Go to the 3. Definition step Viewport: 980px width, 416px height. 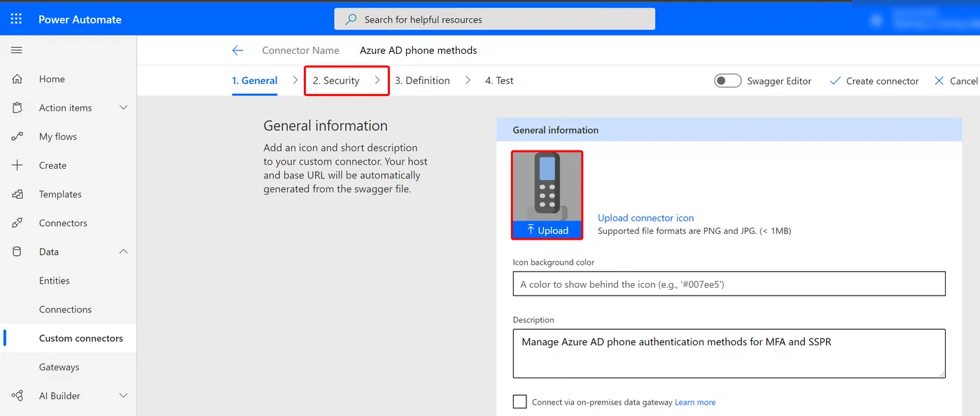pos(422,81)
